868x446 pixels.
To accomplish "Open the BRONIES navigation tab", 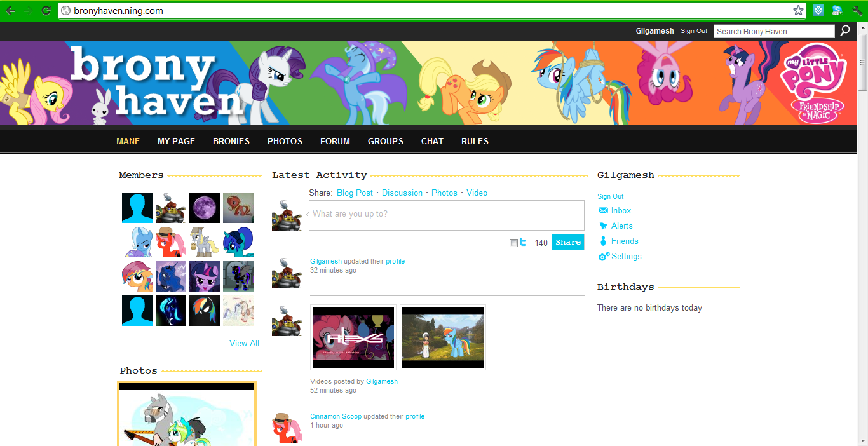I will tap(231, 141).
